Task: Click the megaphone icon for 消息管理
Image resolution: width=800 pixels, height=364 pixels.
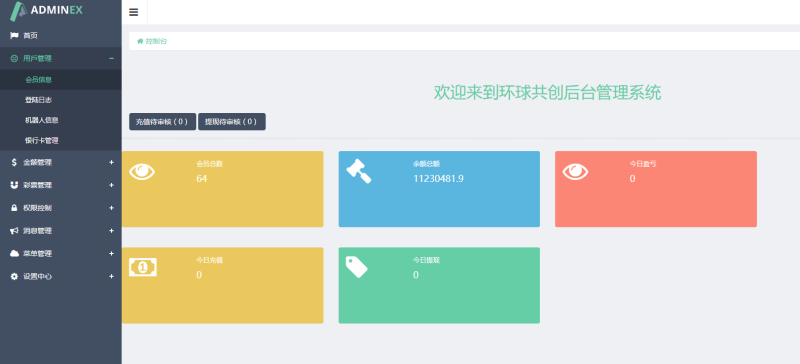Action: coord(14,231)
